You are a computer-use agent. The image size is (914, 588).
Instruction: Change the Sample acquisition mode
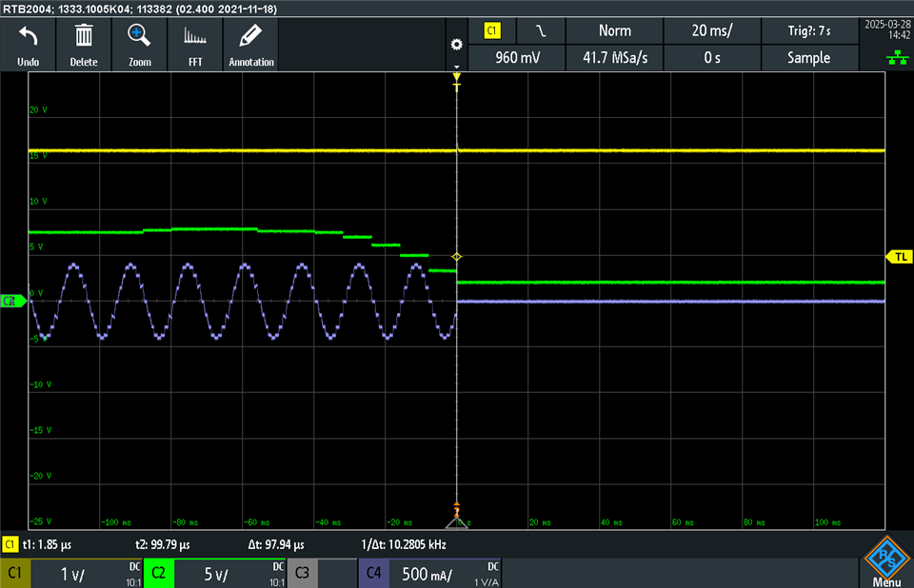[809, 58]
